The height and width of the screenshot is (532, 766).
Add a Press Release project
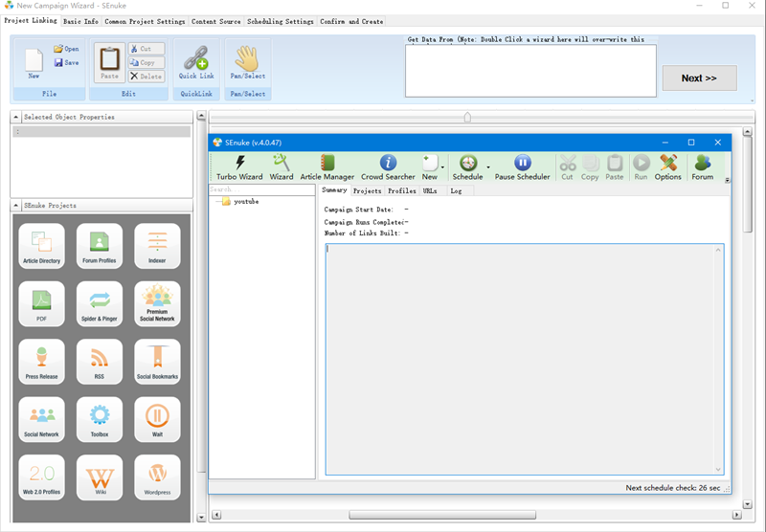(41, 362)
